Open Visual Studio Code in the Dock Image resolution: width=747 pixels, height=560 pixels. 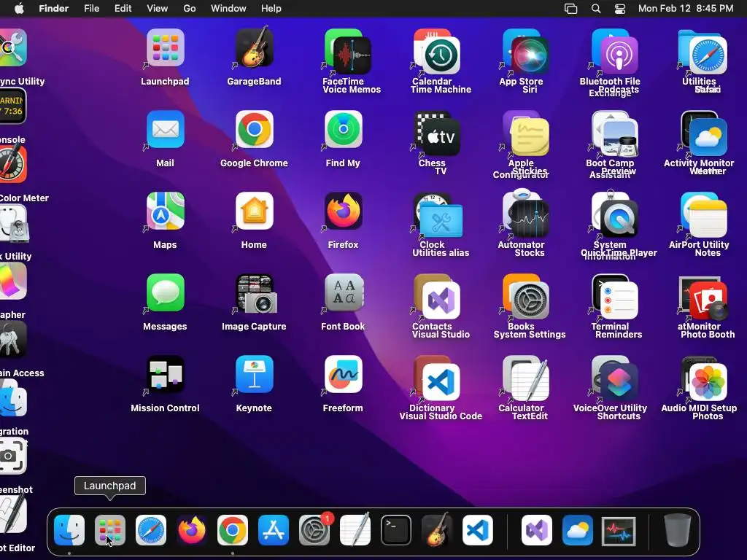478,531
